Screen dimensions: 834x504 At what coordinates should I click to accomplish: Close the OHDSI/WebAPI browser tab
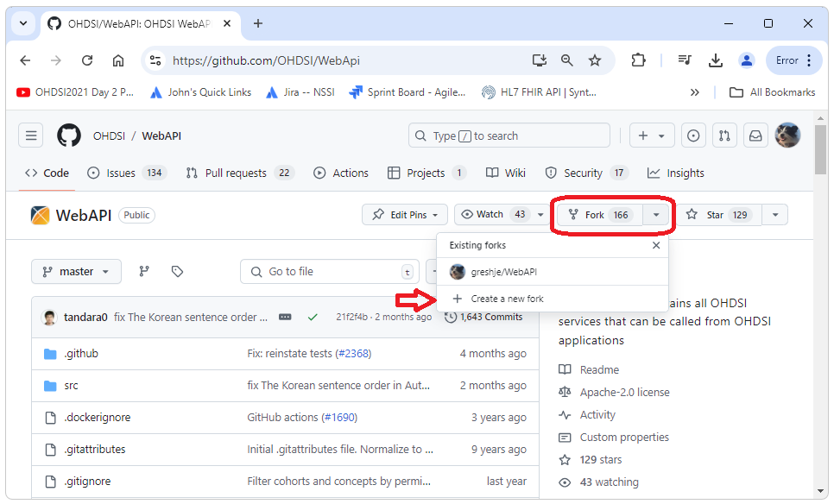(226, 23)
